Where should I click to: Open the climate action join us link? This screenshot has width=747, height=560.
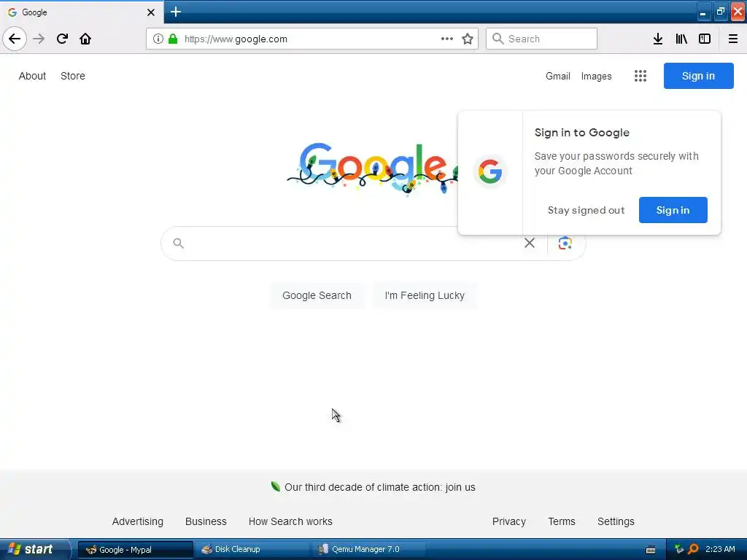[379, 487]
